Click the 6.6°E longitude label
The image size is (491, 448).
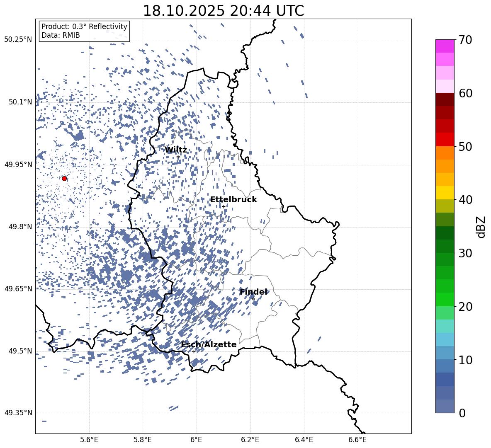click(357, 440)
